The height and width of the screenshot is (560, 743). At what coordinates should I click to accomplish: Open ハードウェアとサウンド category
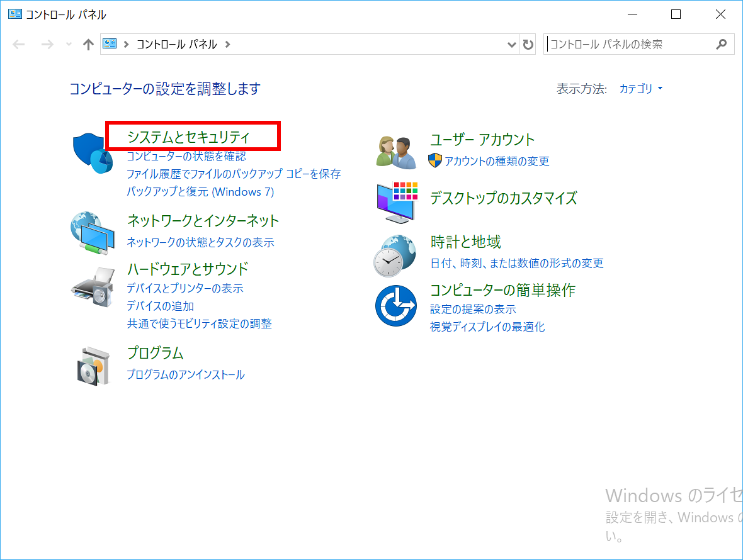point(188,269)
